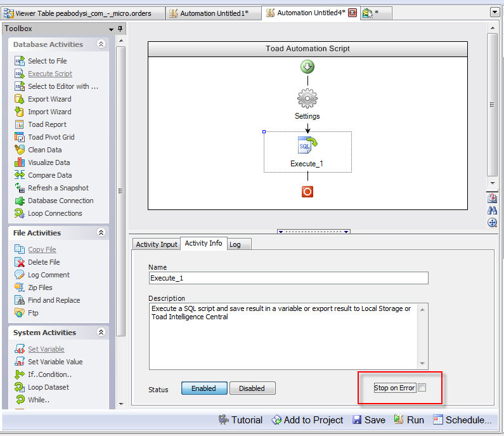This screenshot has width=504, height=436.
Task: Pick the Toad Pivot Grid activity
Action: pos(44,137)
